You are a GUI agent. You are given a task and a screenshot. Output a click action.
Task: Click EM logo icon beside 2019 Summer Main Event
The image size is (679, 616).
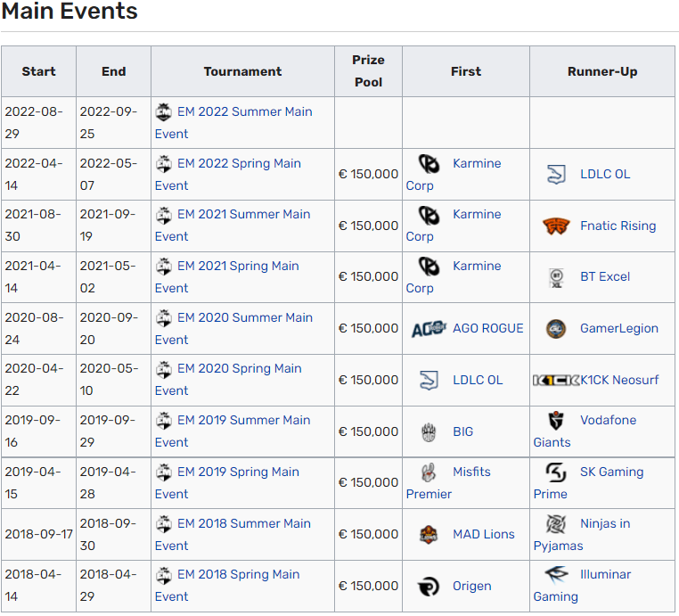(164, 421)
